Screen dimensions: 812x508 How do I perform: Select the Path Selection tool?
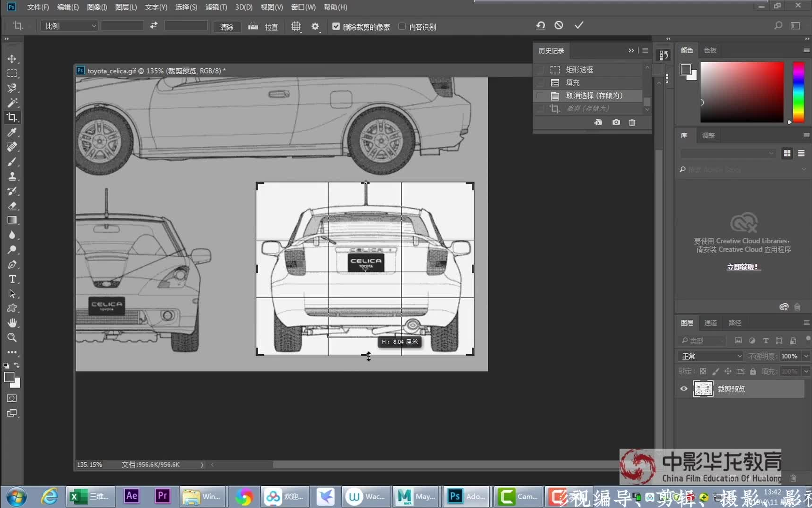coord(12,294)
